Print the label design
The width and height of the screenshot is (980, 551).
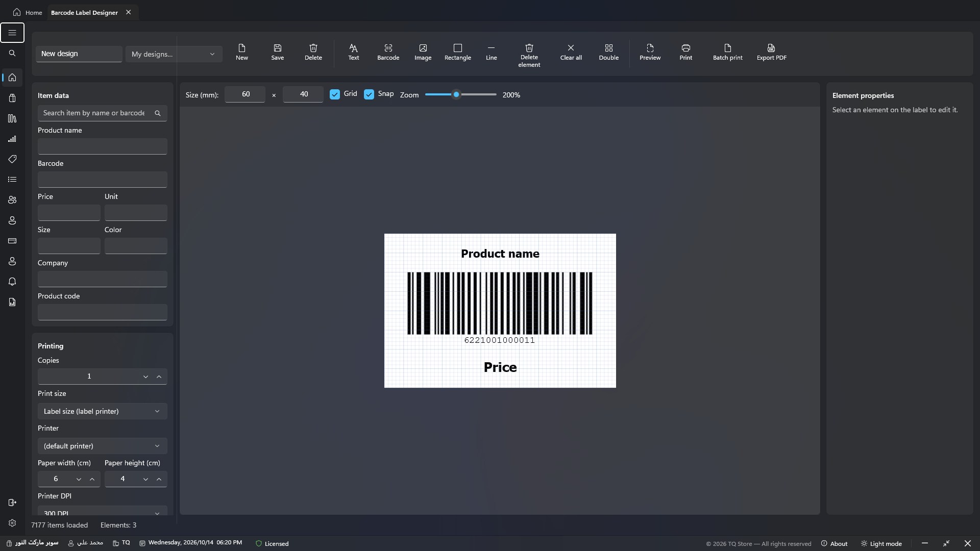point(685,52)
